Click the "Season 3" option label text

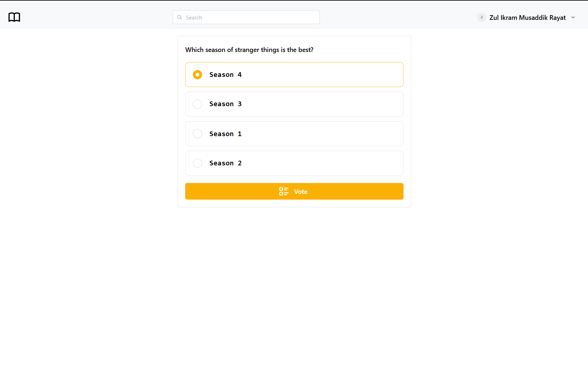225,104
